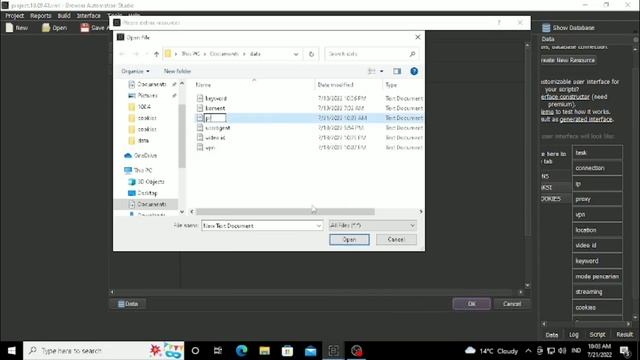The height and width of the screenshot is (360, 640).
Task: Select the connection item in interface preview
Action: pos(597,168)
